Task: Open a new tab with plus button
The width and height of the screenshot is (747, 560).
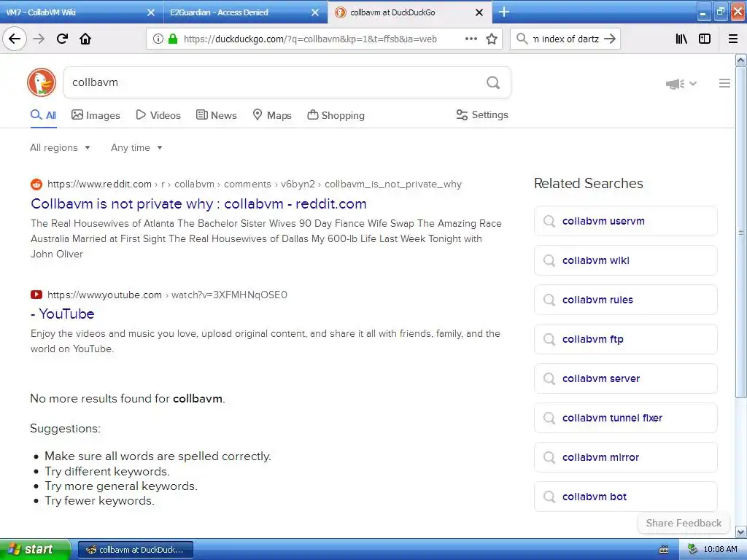Action: tap(503, 12)
